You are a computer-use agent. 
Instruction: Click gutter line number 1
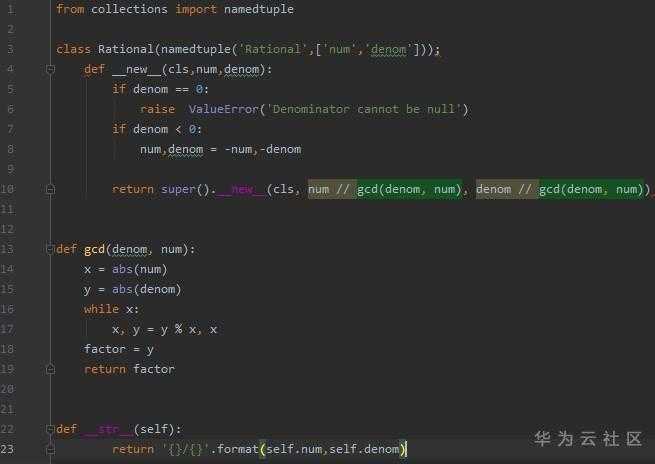[11, 9]
